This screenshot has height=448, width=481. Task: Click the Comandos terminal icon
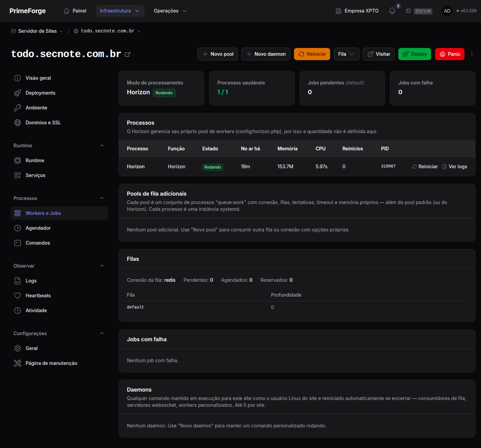point(18,243)
